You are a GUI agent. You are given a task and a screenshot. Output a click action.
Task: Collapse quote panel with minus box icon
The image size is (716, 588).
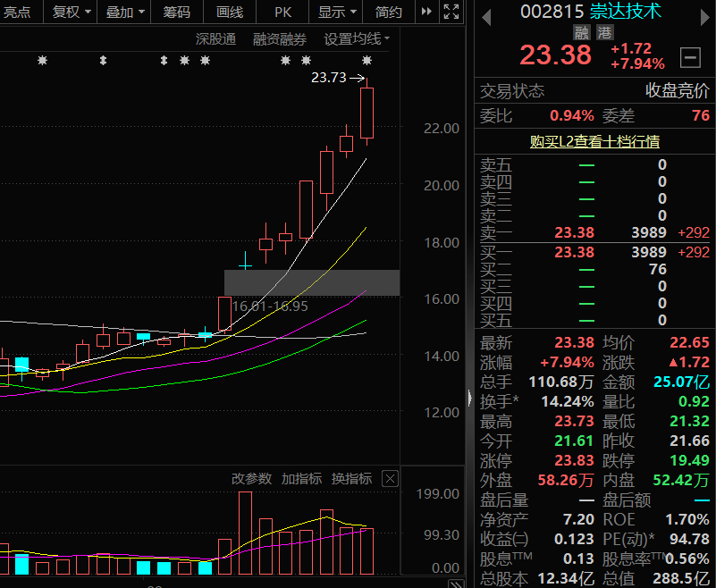[690, 57]
